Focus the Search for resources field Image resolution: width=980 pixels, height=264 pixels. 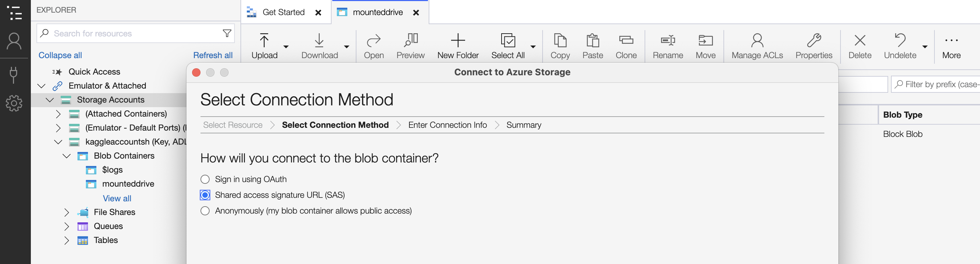(135, 33)
